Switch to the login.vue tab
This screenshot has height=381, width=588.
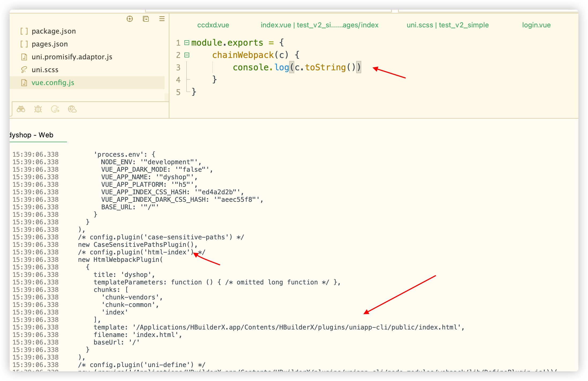pos(536,25)
